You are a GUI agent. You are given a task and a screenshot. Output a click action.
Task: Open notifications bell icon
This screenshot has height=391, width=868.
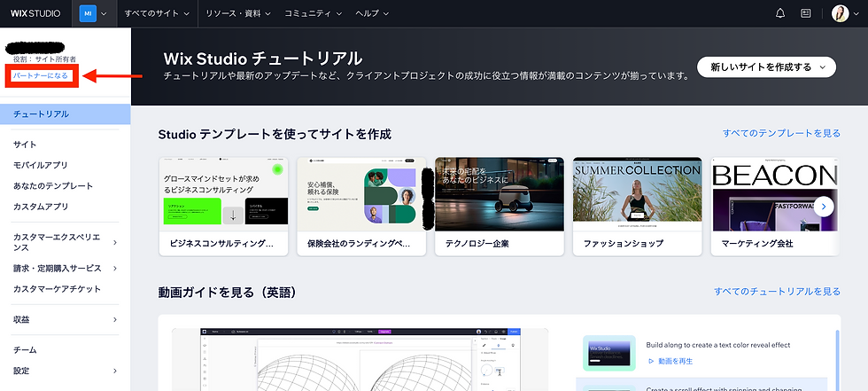[780, 13]
